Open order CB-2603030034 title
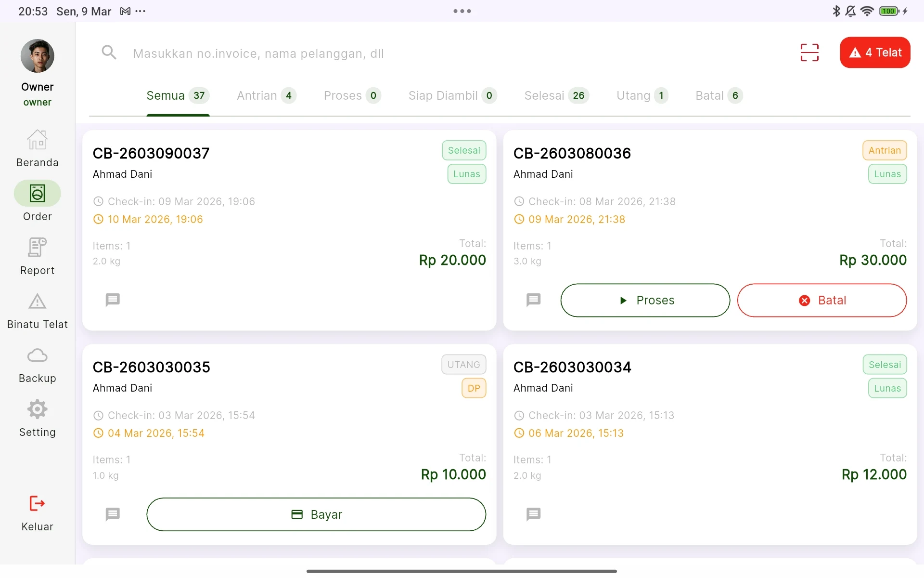Viewport: 924px width, 578px height. [572, 367]
